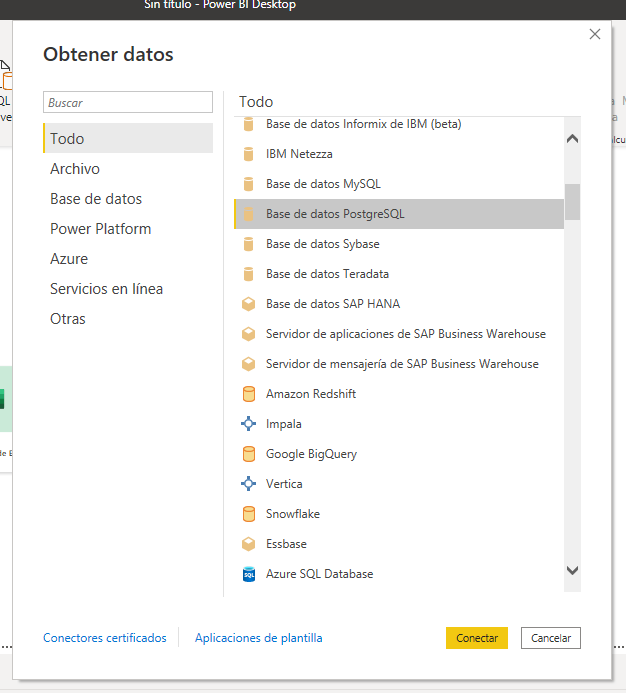
Task: Click the MySQL database cylinder icon
Action: [x=248, y=184]
